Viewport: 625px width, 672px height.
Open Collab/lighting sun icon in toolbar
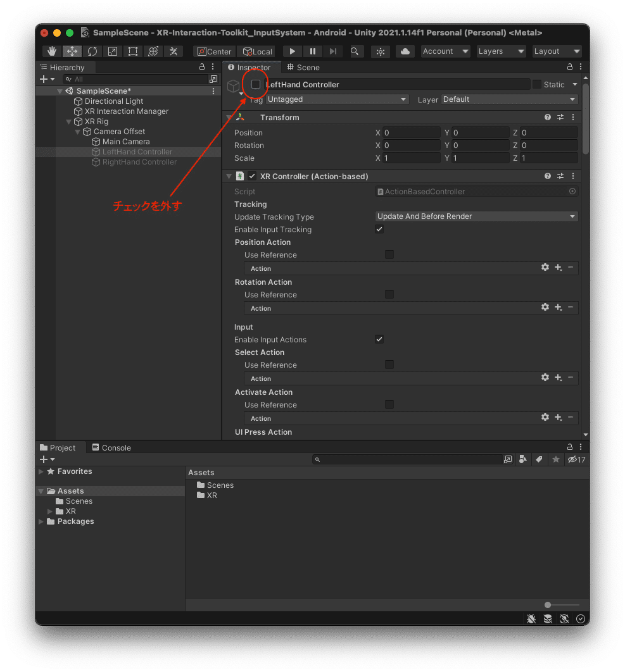tap(381, 51)
